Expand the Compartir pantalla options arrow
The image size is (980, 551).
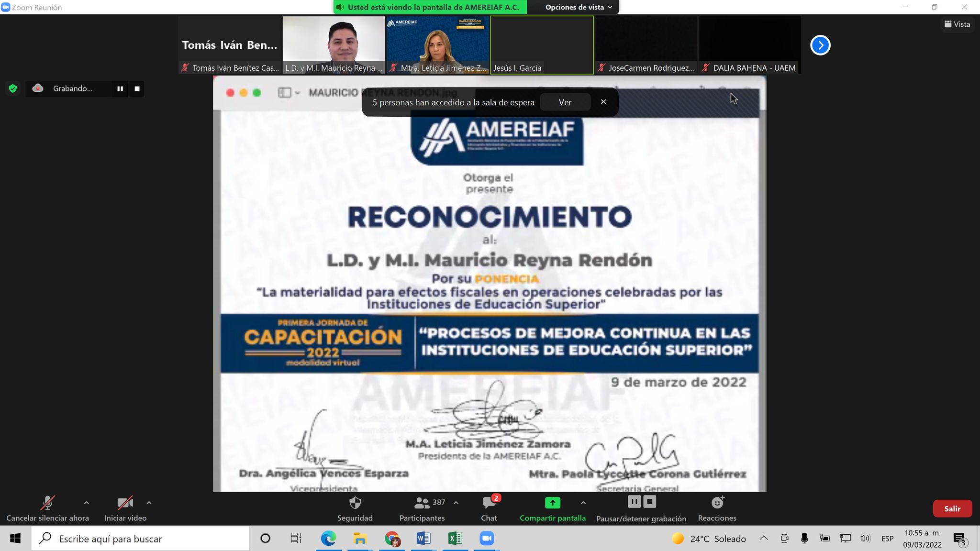(x=583, y=503)
